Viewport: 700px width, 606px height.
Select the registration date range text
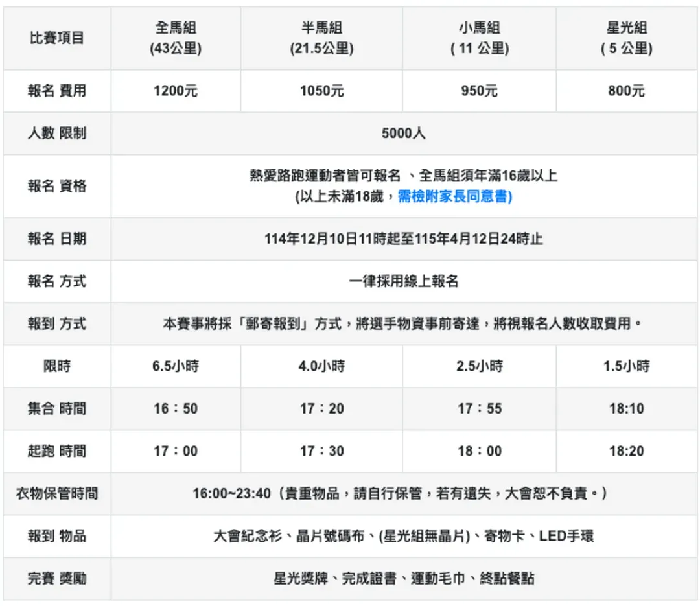(404, 239)
